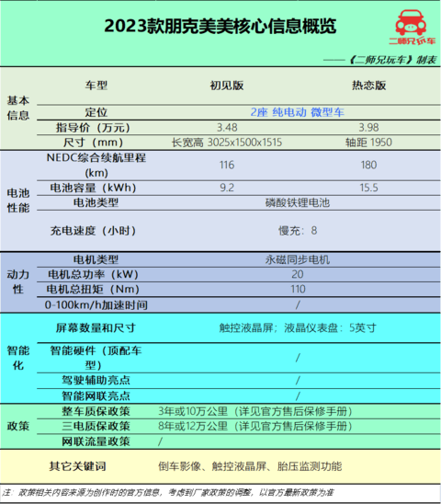441x504 pixels.
Task: Select the cell 磷酸铁锂电池
Action: 298,203
